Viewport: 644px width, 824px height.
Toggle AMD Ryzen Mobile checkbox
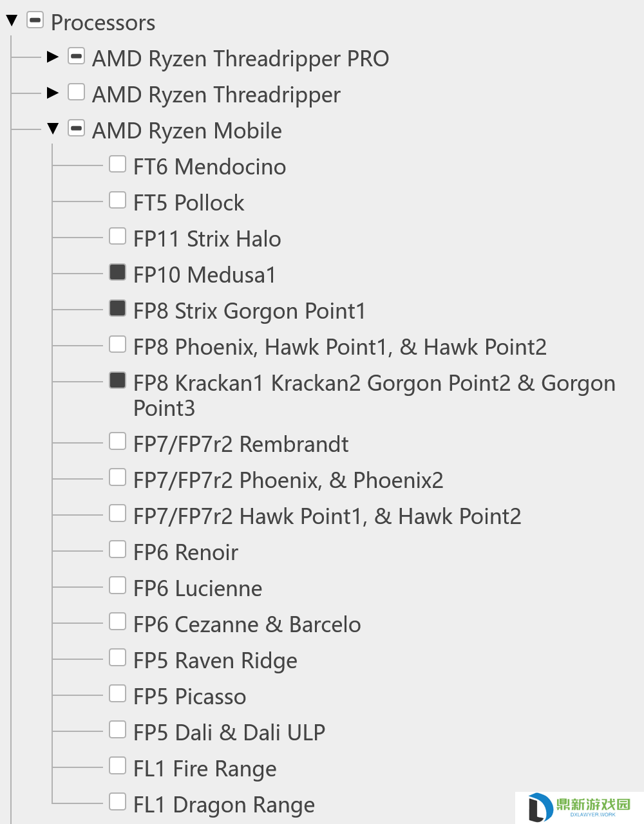click(x=76, y=128)
